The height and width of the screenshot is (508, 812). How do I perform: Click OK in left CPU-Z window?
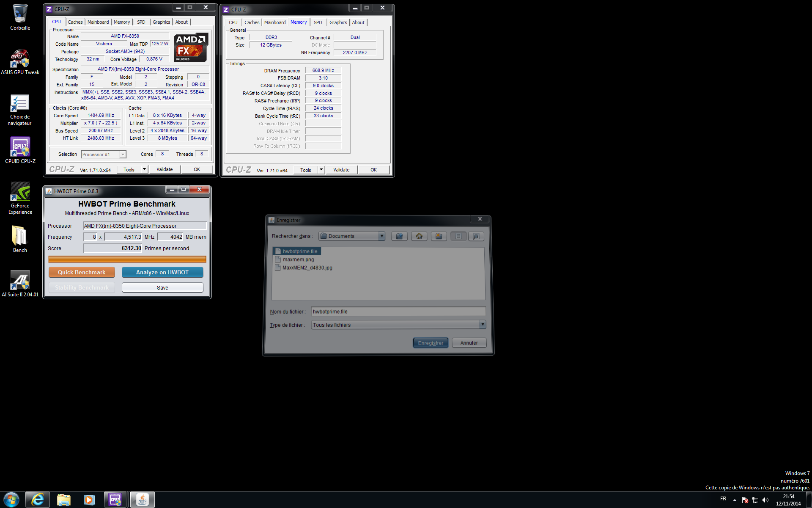[197, 169]
